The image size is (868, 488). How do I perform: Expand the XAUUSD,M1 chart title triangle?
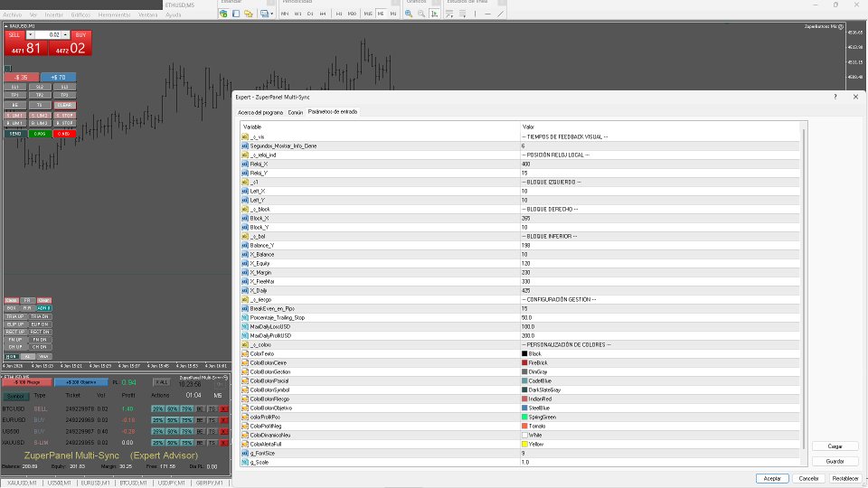(6, 26)
